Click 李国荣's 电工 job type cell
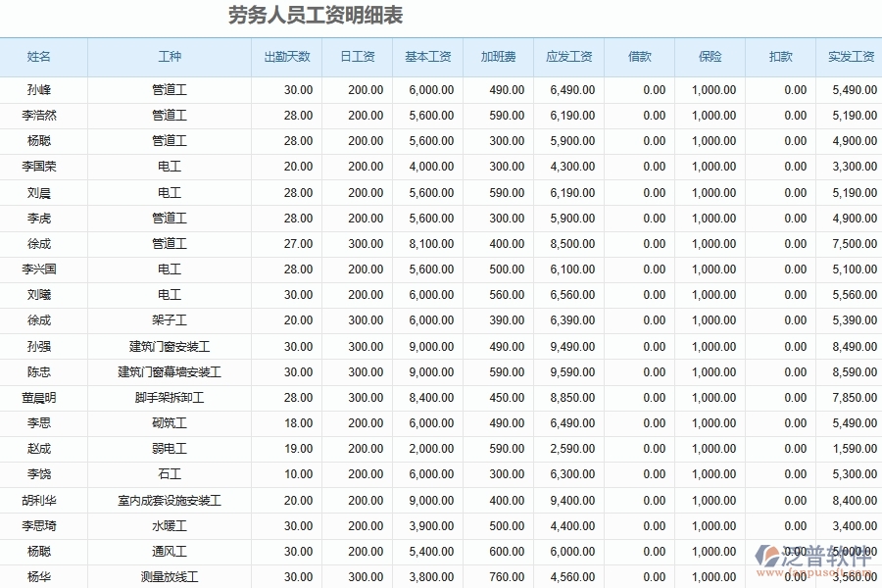Screen dimensions: 882x588 pyautogui.click(x=169, y=167)
